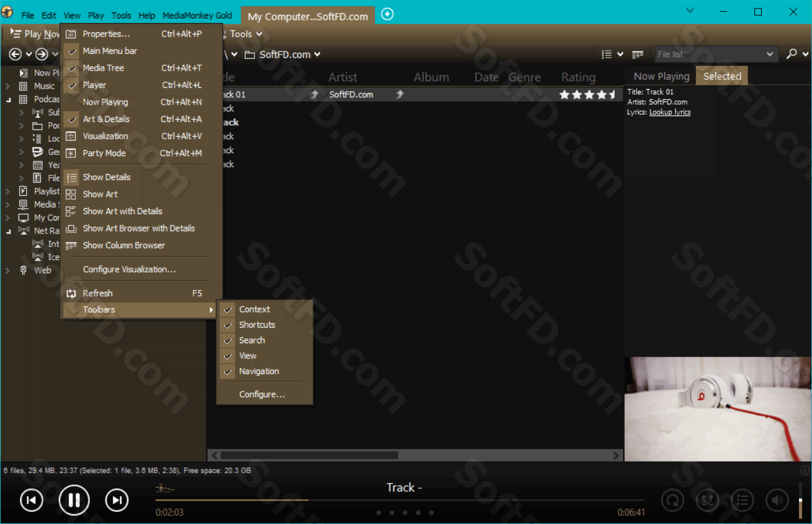Open the search options dropdown next to the magnifier
Image resolution: width=812 pixels, height=524 pixels.
click(804, 54)
